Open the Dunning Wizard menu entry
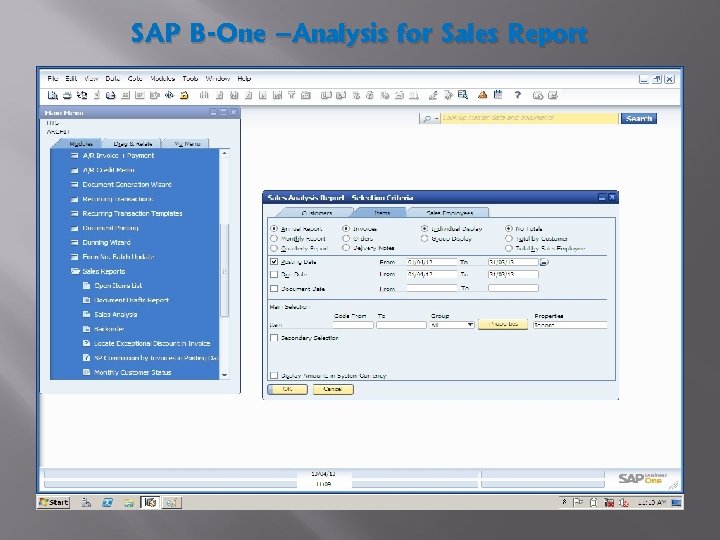Viewport: 720px width, 540px height. coord(106,242)
